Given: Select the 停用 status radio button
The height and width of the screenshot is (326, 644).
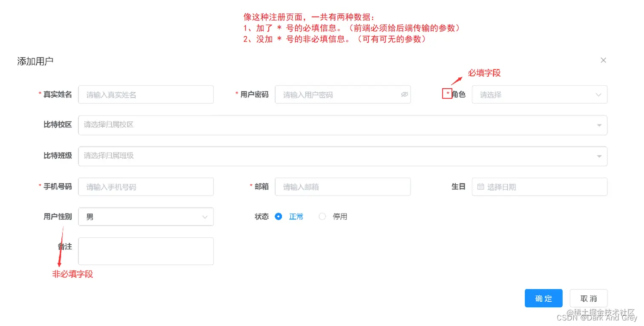Looking at the screenshot, I should 322,216.
